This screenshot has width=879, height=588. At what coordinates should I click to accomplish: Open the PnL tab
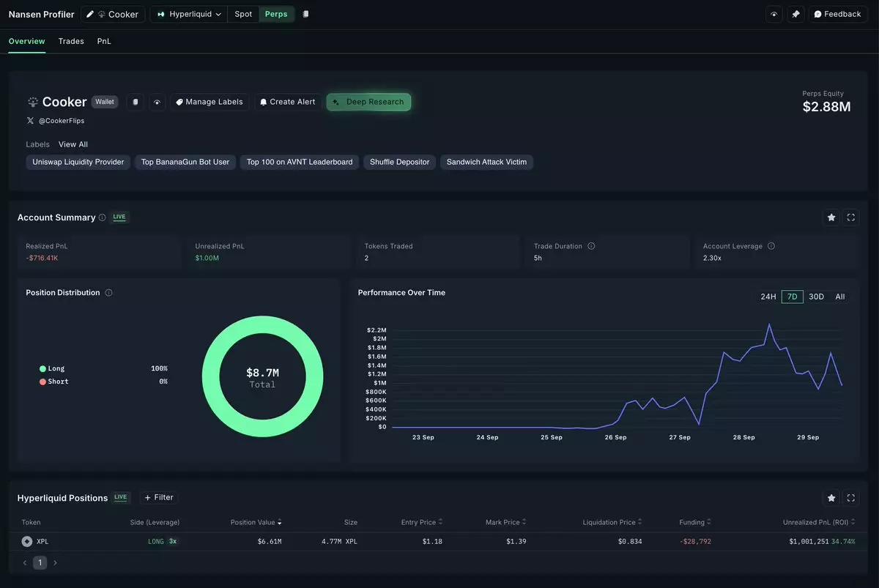(104, 42)
